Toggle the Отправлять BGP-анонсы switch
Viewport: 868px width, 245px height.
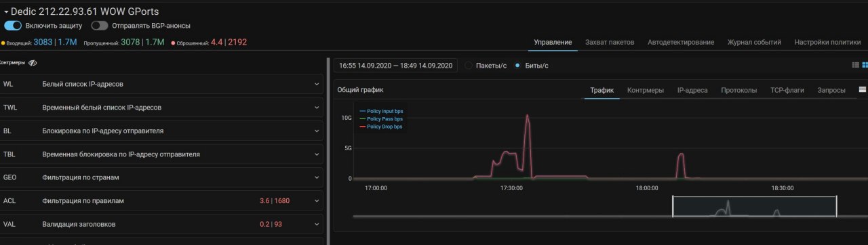tap(100, 26)
